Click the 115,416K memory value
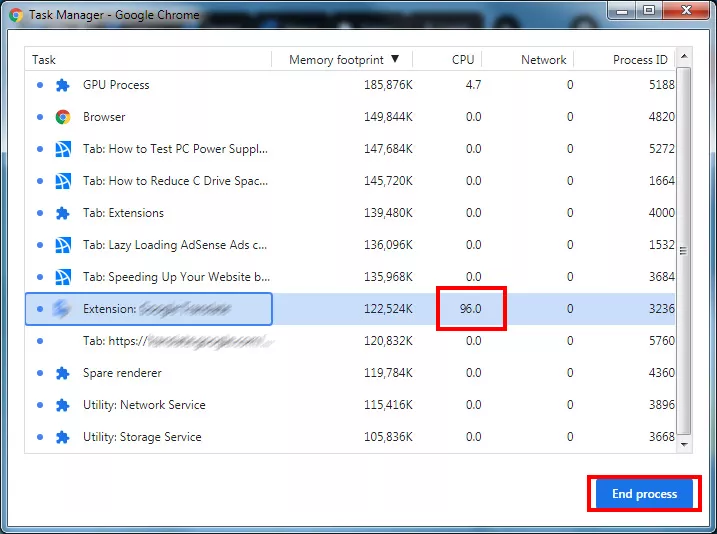This screenshot has height=534, width=717. coord(388,405)
